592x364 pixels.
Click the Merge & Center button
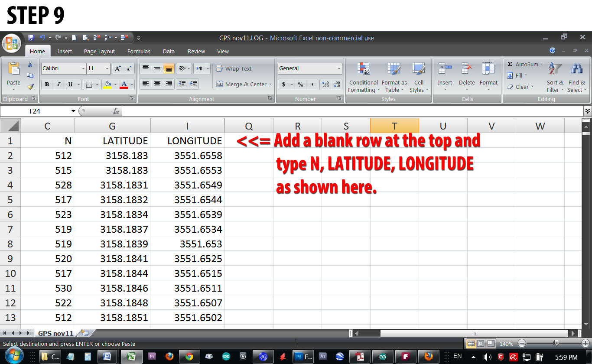(243, 84)
